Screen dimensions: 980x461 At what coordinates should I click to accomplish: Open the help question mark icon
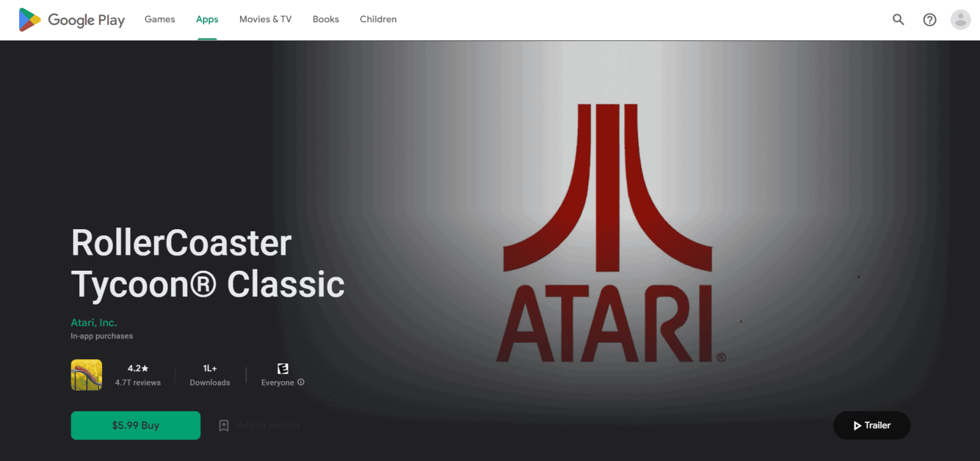pos(930,20)
